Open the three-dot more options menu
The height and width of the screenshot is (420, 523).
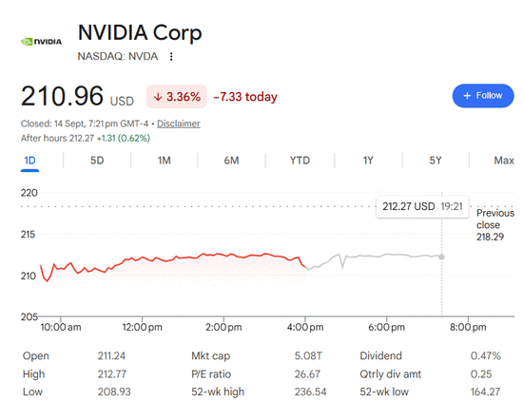171,57
